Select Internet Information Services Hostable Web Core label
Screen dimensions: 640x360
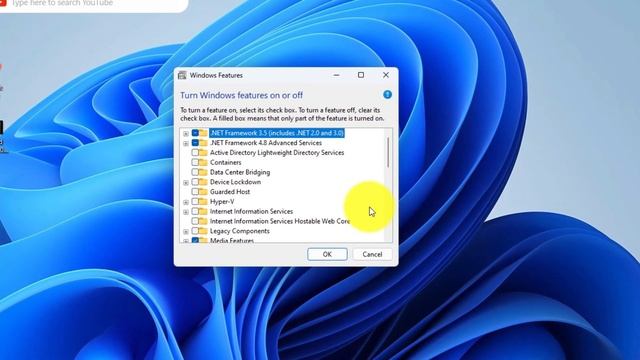(x=280, y=221)
